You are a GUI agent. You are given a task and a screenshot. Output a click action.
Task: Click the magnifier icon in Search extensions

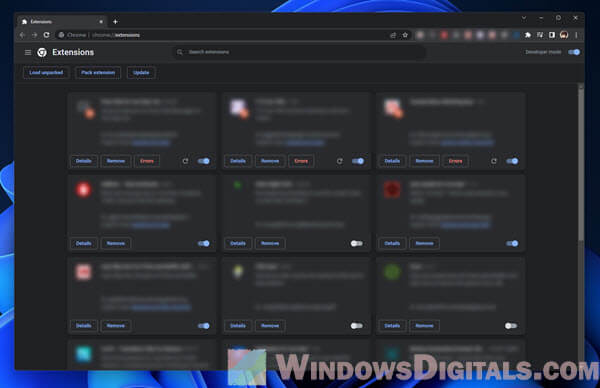[179, 52]
